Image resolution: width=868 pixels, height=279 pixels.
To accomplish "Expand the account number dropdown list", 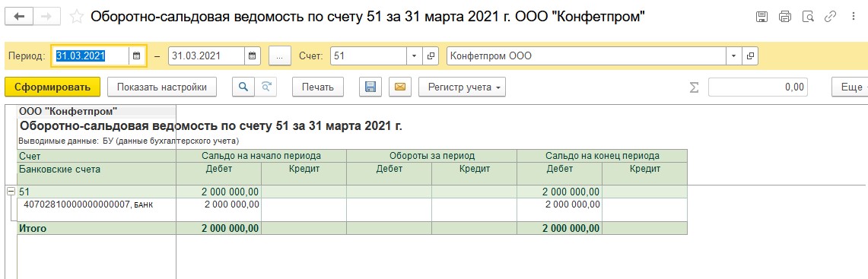I will pos(415,56).
